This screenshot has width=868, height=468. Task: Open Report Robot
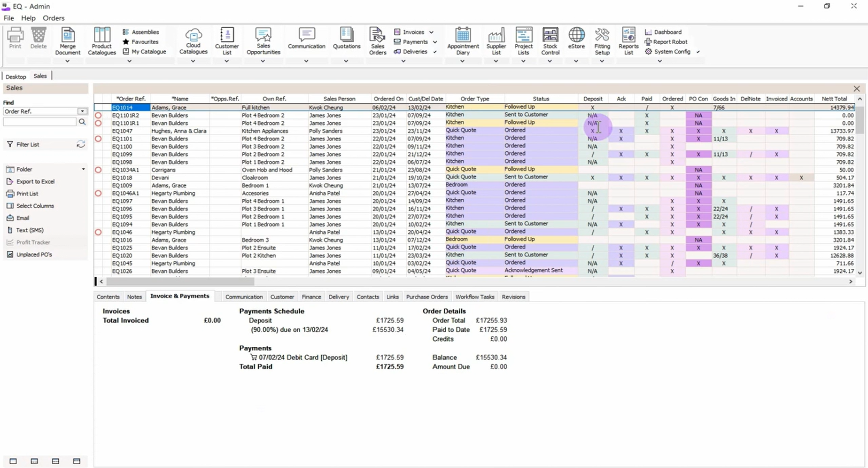(666, 42)
